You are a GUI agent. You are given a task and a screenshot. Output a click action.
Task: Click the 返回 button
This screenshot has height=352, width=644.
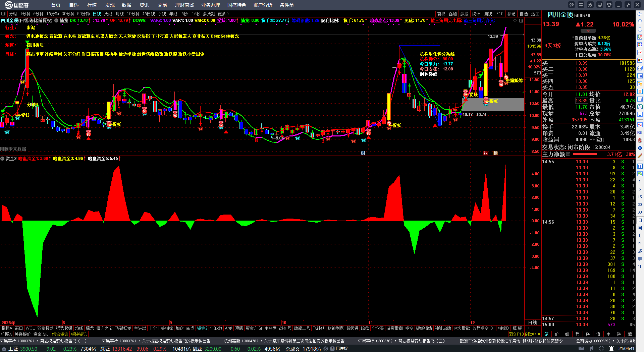coord(535,14)
